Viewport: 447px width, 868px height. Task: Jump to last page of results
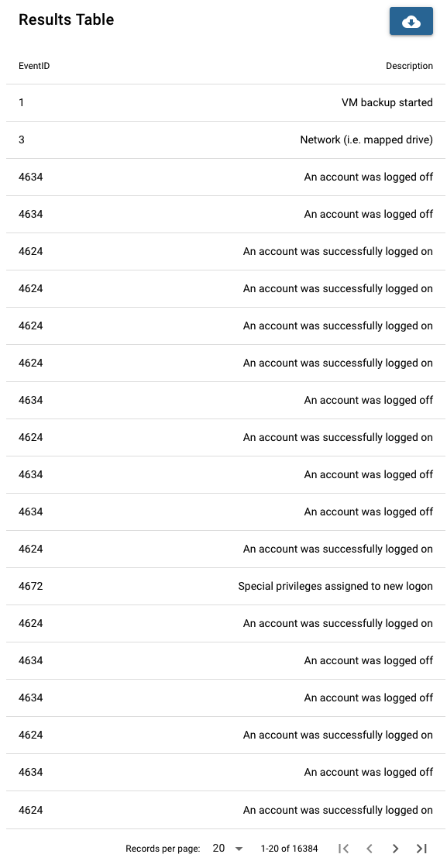[x=421, y=848]
